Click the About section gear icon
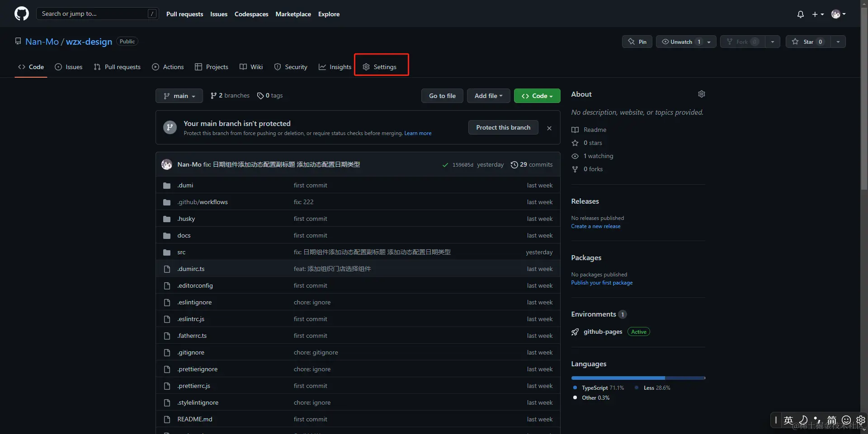The height and width of the screenshot is (434, 868). [701, 94]
